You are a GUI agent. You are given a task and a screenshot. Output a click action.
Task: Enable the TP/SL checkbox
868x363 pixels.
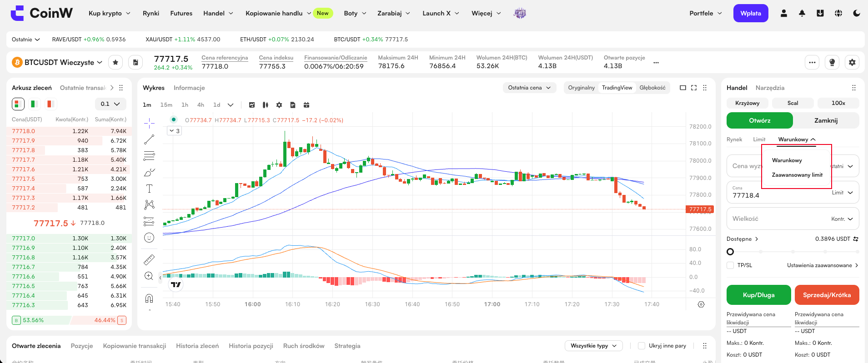[730, 265]
